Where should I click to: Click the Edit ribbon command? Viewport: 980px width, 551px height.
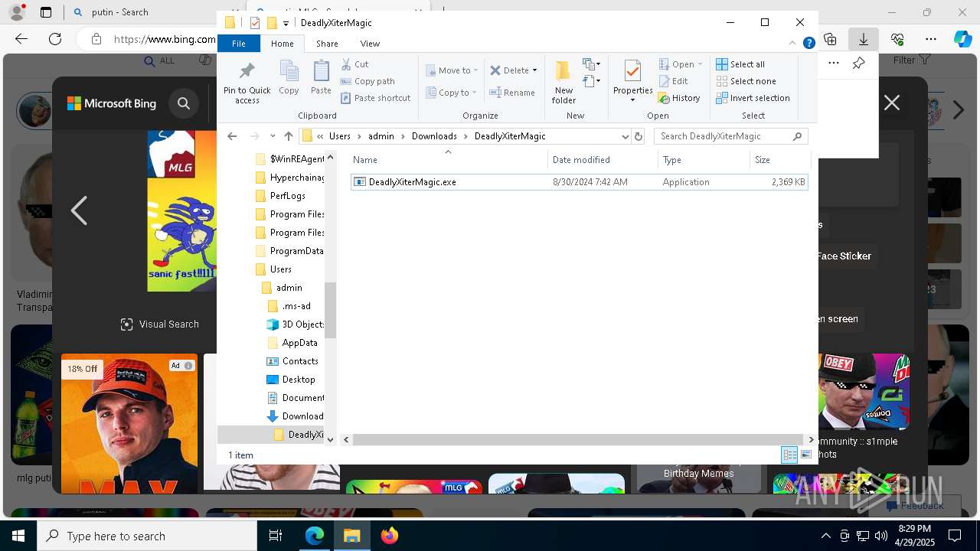(x=673, y=81)
